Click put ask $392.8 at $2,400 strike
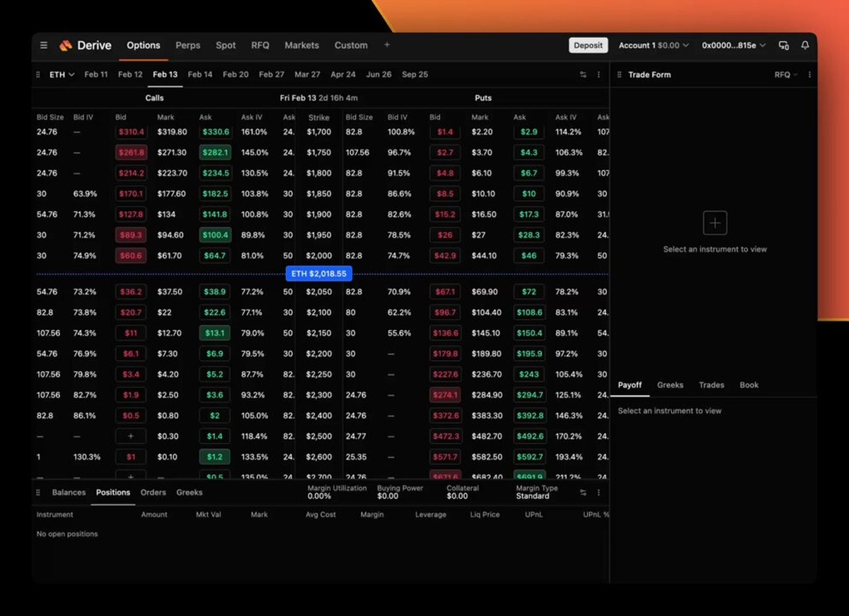Screen dimensions: 849x616 pos(529,416)
